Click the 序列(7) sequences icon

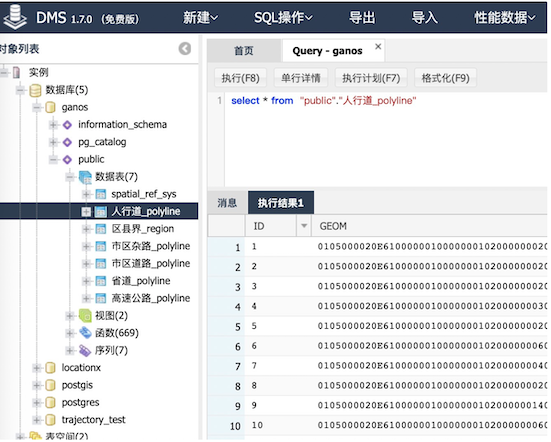(85, 350)
